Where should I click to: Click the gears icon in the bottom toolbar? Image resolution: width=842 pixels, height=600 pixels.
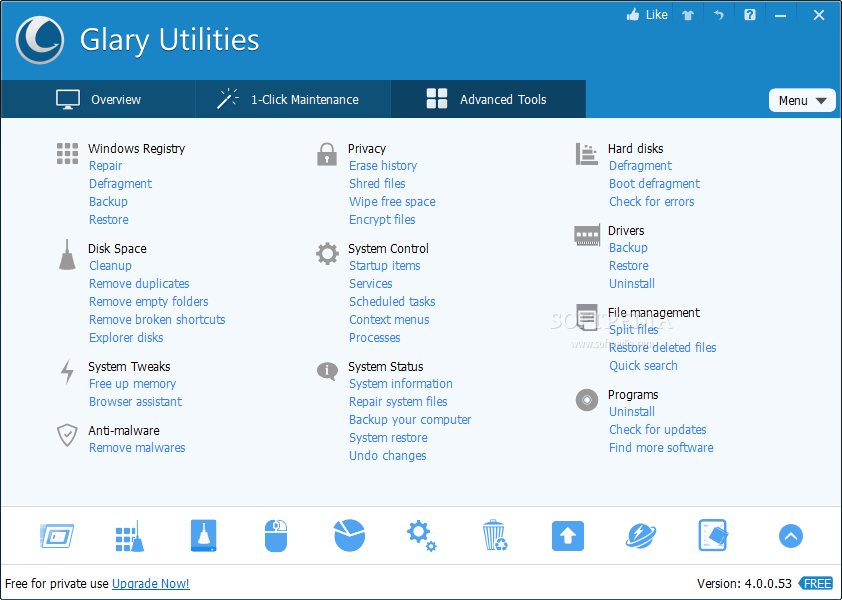click(421, 536)
